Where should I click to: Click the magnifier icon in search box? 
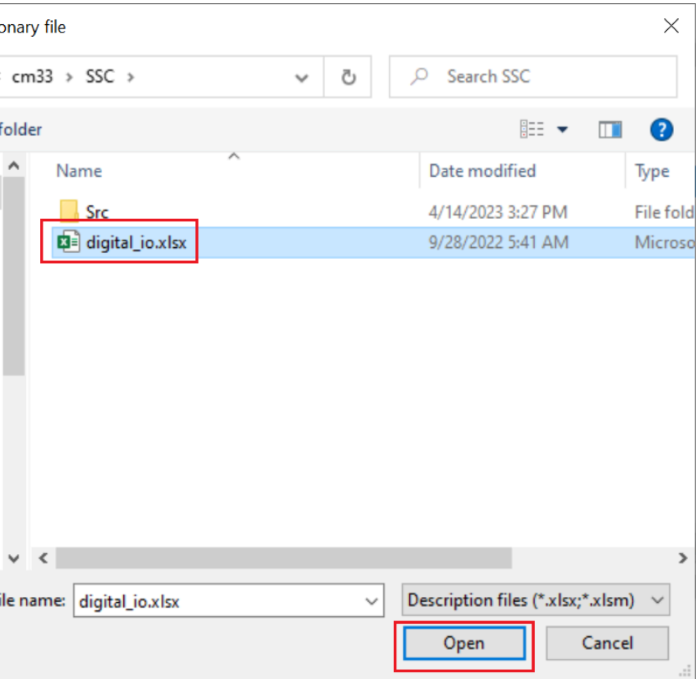click(420, 77)
